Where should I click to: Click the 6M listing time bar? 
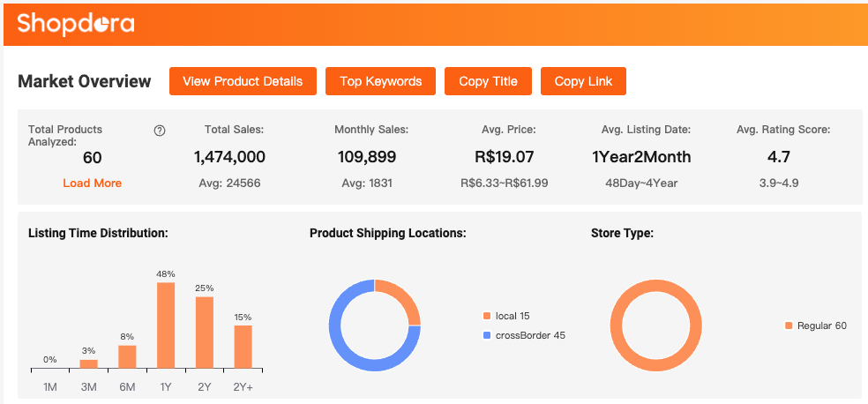(127, 356)
